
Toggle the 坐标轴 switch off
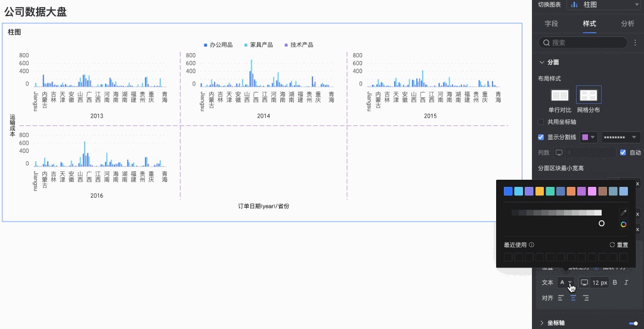coord(633,323)
